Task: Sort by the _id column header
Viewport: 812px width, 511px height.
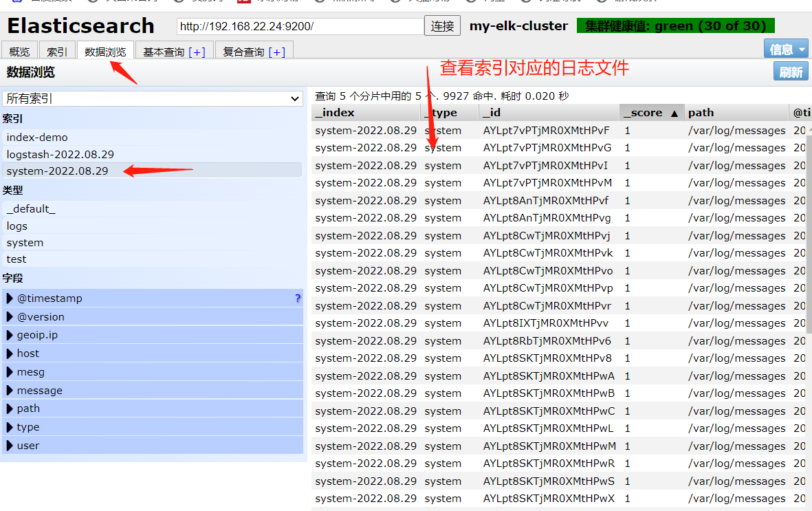Action: click(x=549, y=113)
